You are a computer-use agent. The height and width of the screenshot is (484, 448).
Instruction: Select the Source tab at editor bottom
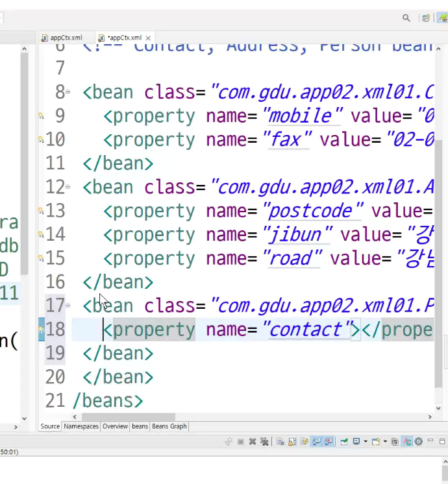click(50, 426)
